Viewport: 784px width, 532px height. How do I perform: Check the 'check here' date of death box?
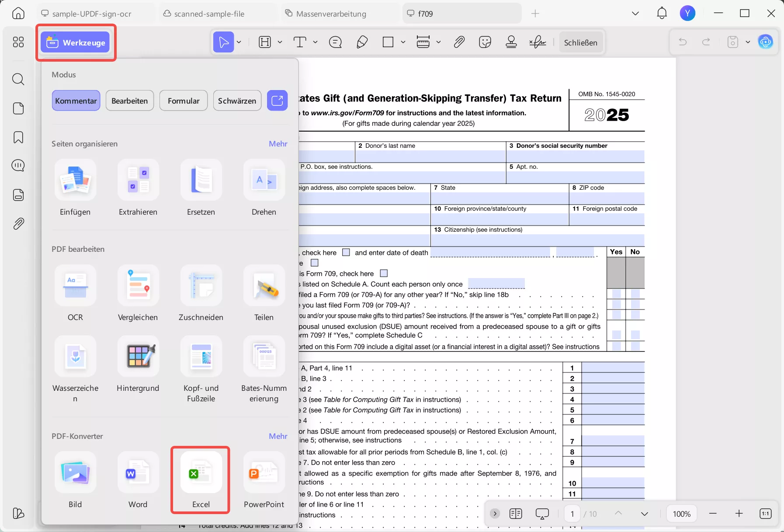pyautogui.click(x=346, y=252)
